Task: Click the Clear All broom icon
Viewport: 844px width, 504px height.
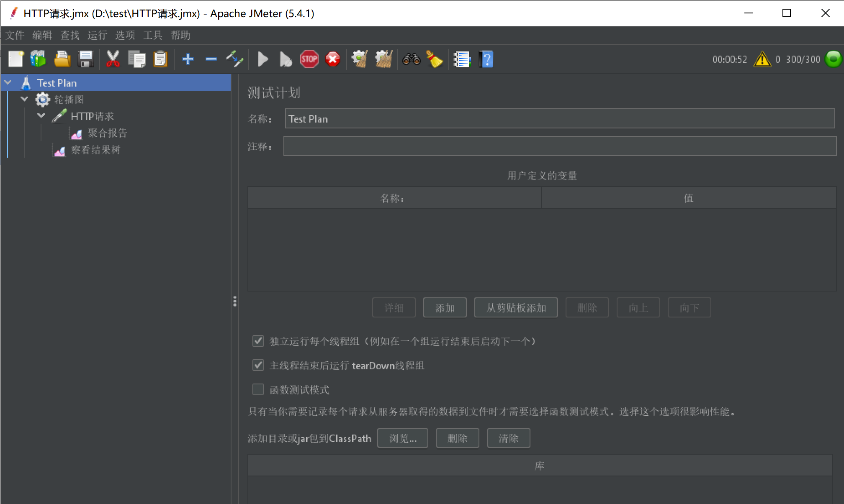Action: 383,59
